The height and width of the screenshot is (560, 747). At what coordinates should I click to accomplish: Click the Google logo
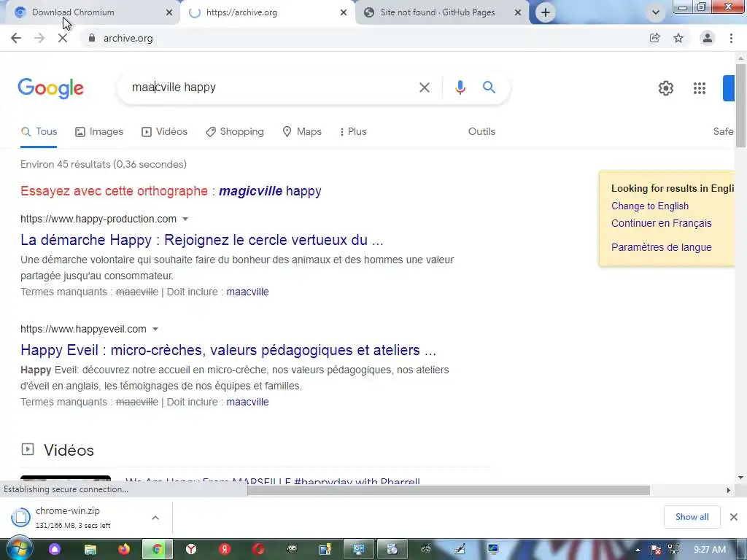coord(50,88)
